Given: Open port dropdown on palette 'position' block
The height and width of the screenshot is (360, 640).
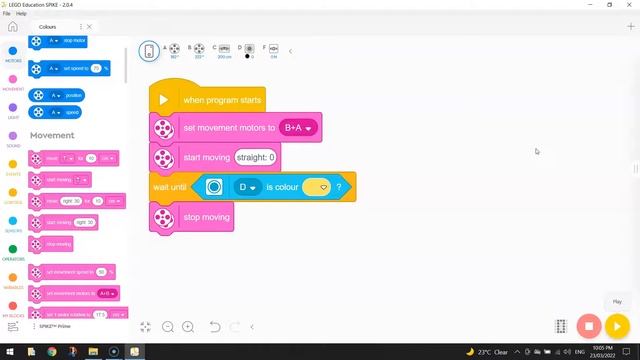Looking at the screenshot, I should tap(56, 96).
